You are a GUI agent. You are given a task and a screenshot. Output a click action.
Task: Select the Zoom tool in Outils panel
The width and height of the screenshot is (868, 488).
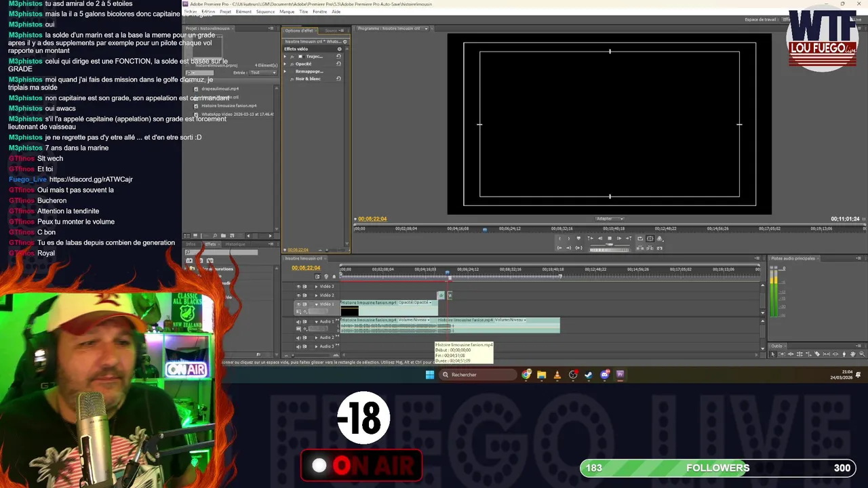(x=862, y=354)
